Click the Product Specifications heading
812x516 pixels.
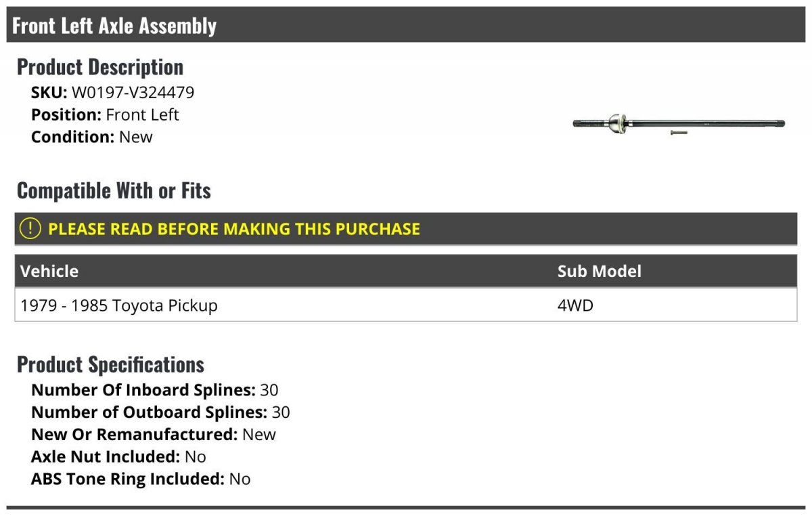click(x=110, y=364)
